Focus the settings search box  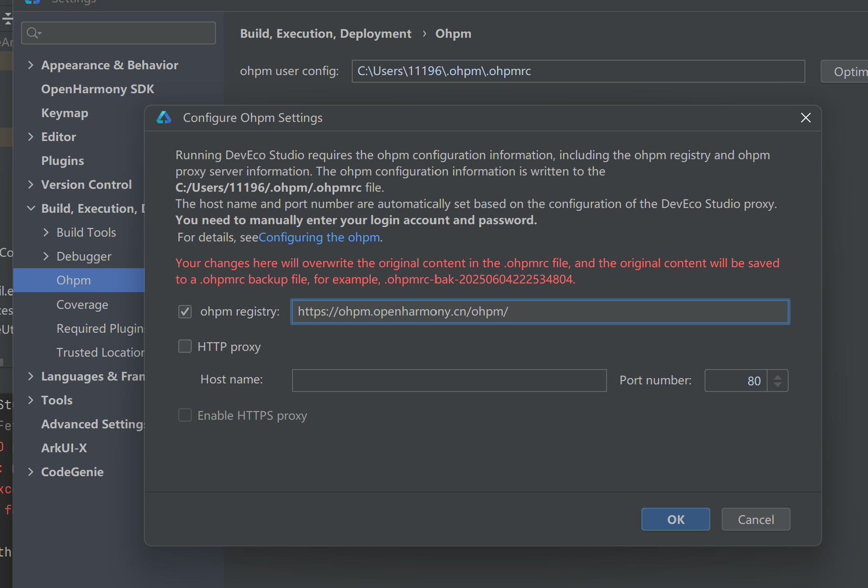click(119, 33)
